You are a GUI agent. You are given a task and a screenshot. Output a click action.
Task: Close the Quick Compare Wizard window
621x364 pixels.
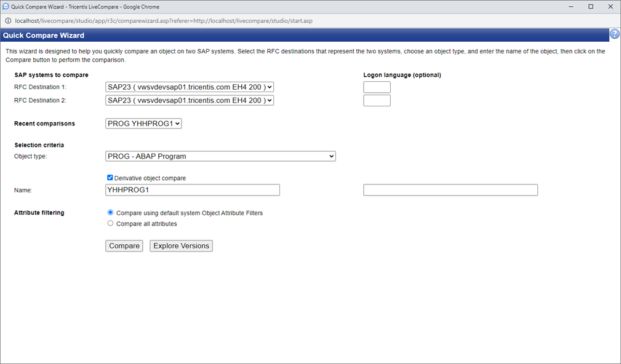tap(612, 7)
